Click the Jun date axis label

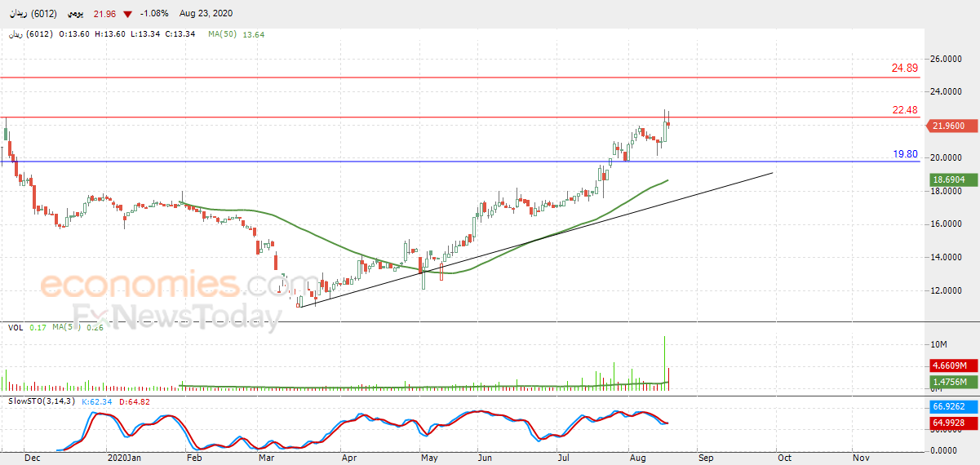486,458
